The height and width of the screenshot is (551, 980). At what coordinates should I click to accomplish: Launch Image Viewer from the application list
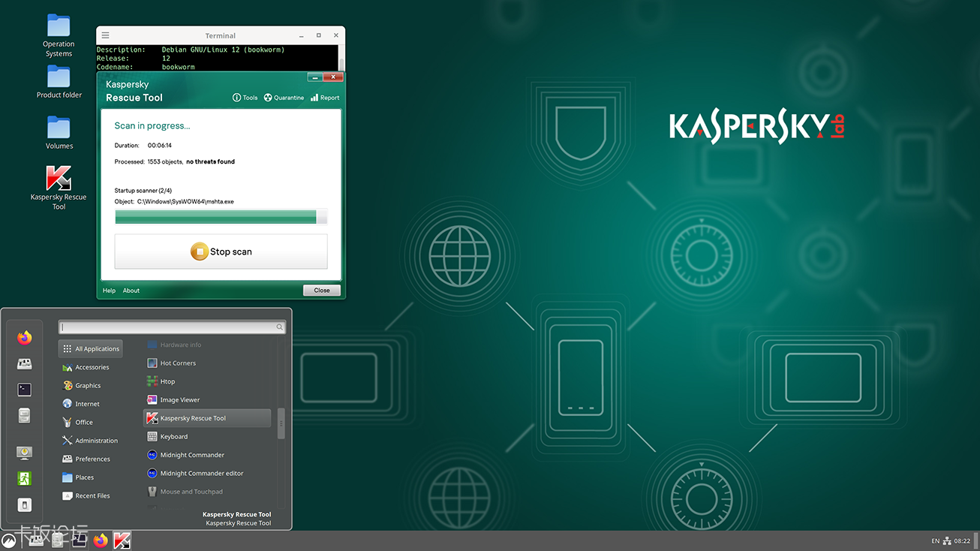pyautogui.click(x=207, y=400)
